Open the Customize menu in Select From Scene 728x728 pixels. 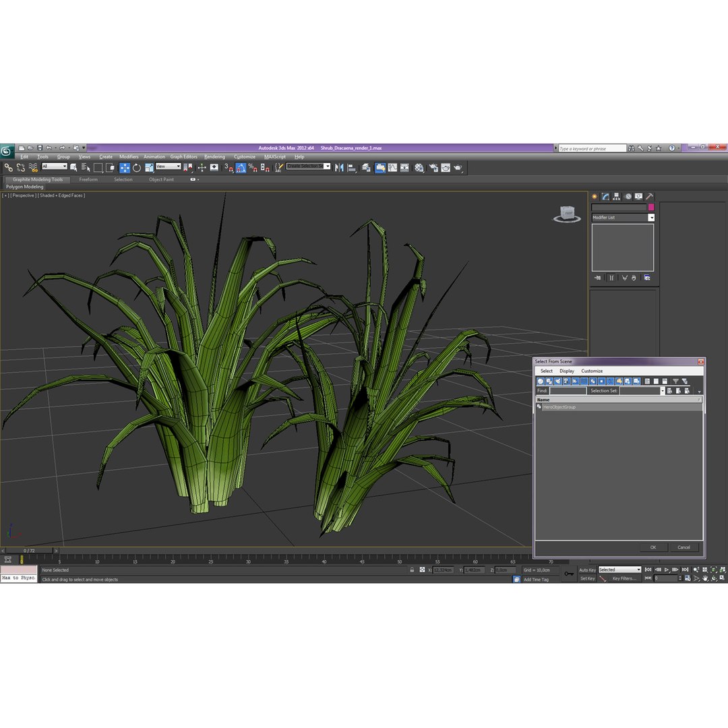point(592,371)
